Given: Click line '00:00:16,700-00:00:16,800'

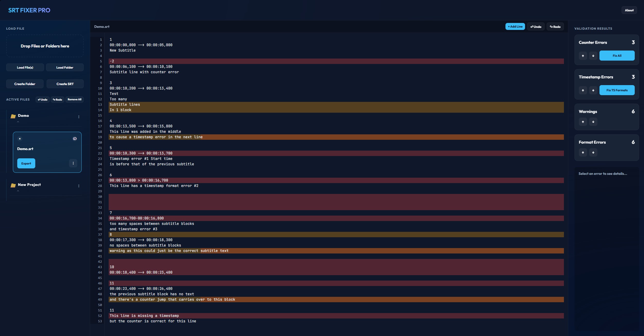Looking at the screenshot, I should (x=336, y=218).
